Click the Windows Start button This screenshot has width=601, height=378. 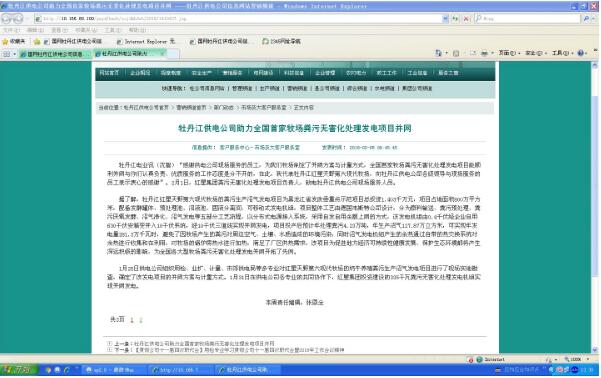tap(19, 370)
